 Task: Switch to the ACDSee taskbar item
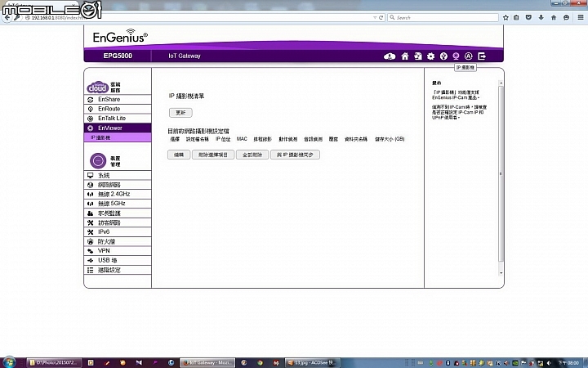312,363
